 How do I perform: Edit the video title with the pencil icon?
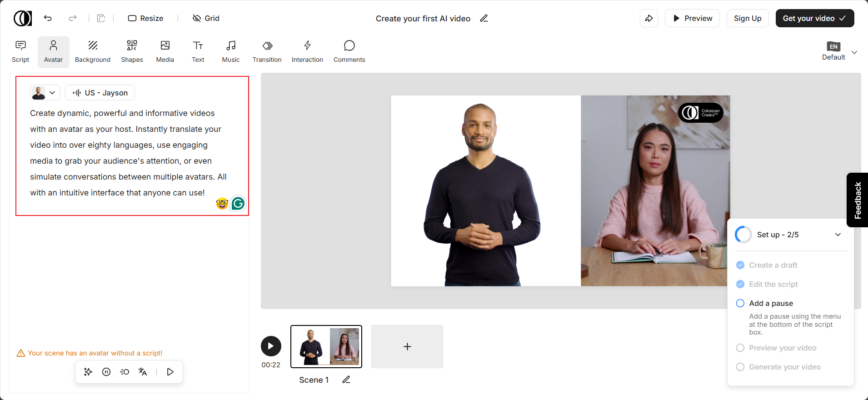484,18
